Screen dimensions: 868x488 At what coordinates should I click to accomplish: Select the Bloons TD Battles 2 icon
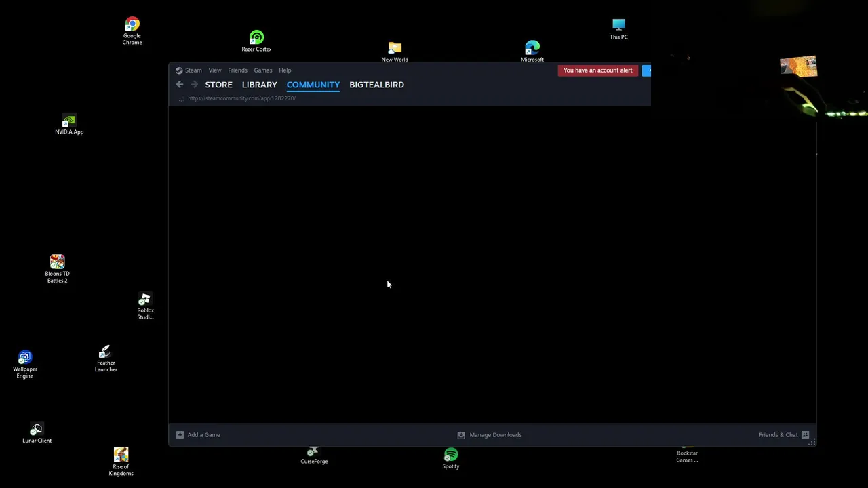coord(57,269)
